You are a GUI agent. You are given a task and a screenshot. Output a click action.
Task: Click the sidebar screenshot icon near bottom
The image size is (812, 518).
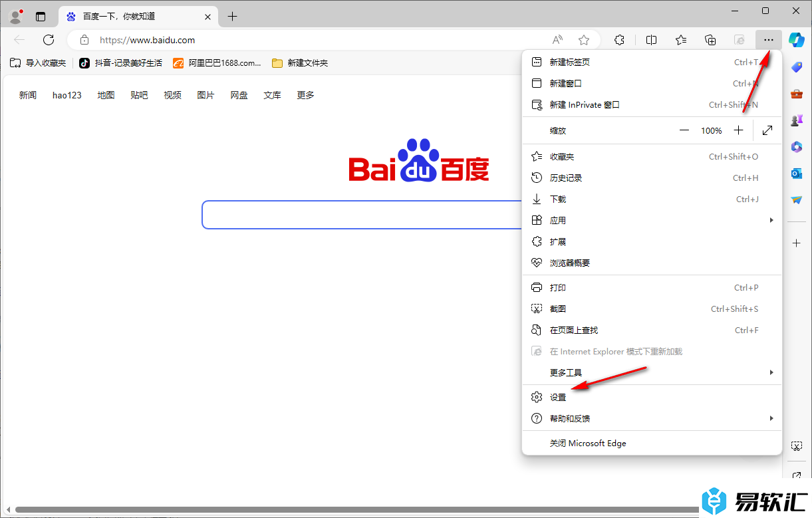tap(797, 446)
